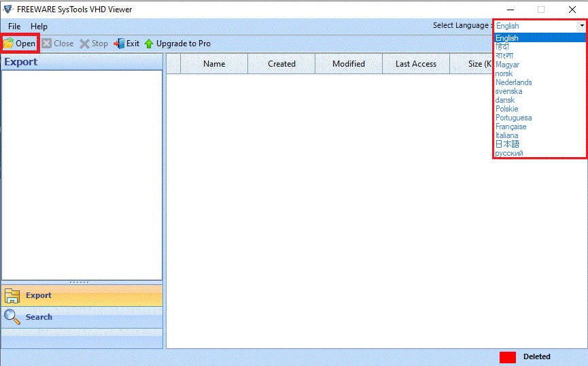588x366 pixels.
Task: Click the Open folder icon in toolbar
Action: [x=8, y=44]
